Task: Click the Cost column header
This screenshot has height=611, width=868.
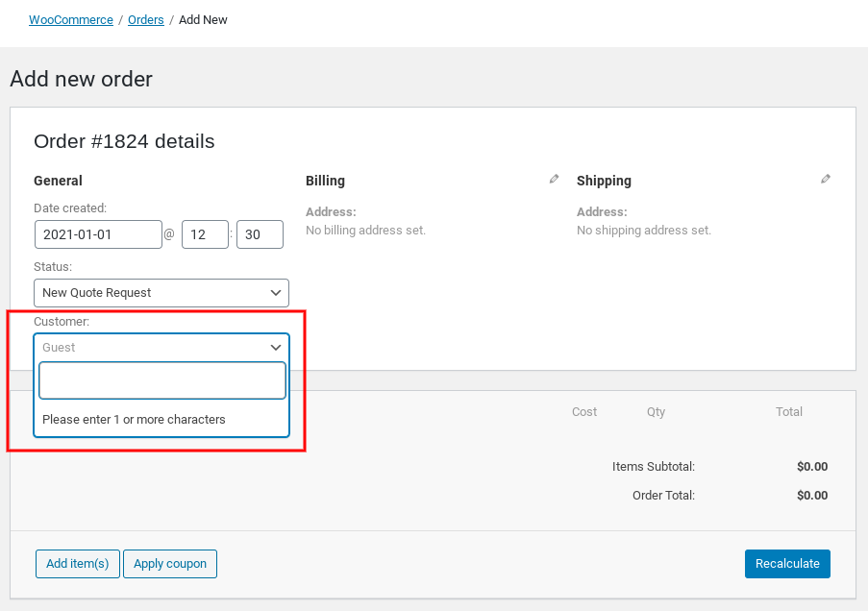Action: pyautogui.click(x=584, y=412)
